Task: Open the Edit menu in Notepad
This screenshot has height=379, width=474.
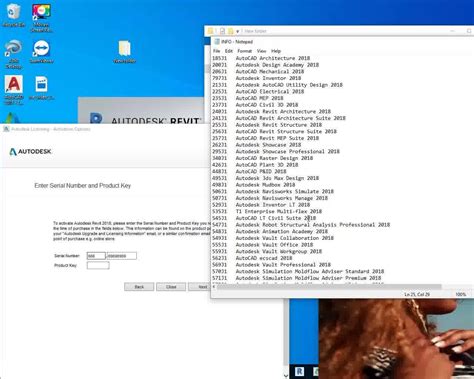Action: coord(229,51)
